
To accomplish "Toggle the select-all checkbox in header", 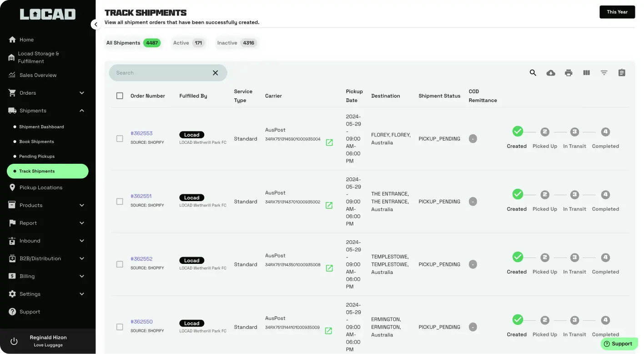I will pos(120,96).
